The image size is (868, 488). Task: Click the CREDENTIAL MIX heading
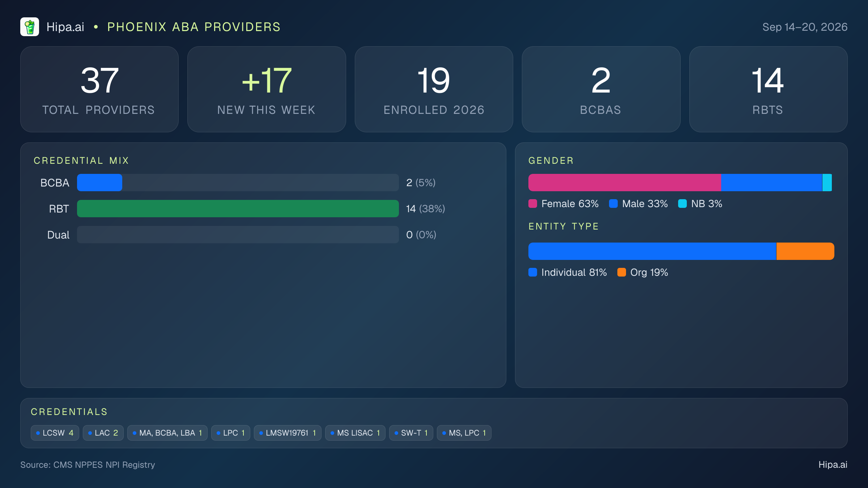click(x=81, y=160)
